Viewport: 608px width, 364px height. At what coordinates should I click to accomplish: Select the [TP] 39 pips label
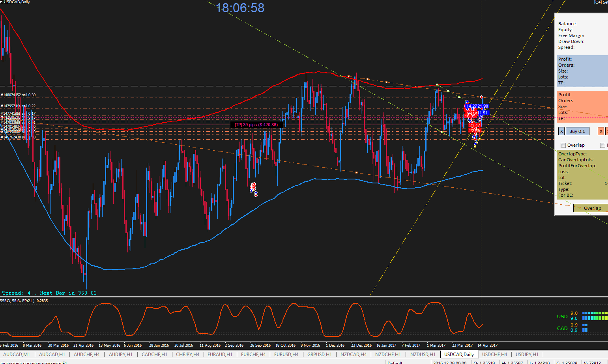[x=256, y=125]
